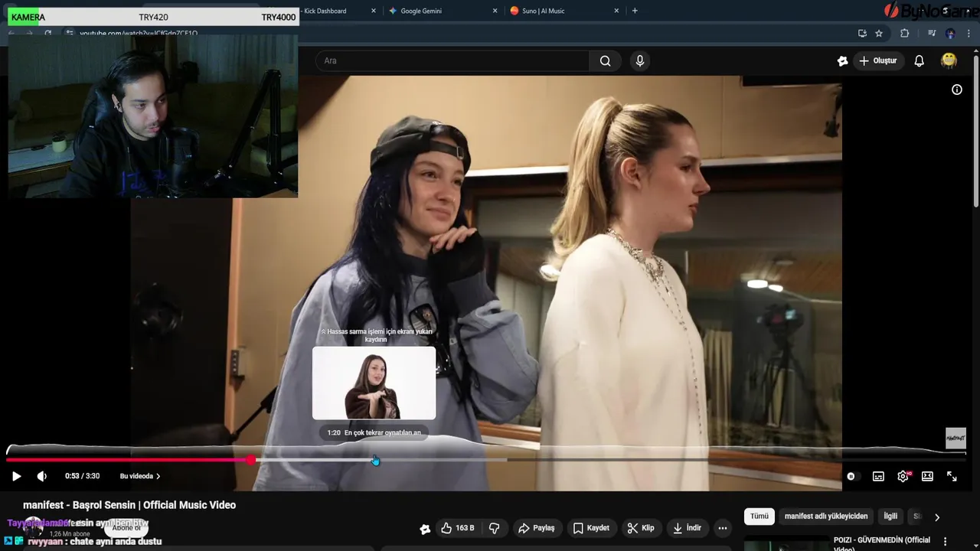Play the paused video
The image size is (980, 551).
pos(16,476)
